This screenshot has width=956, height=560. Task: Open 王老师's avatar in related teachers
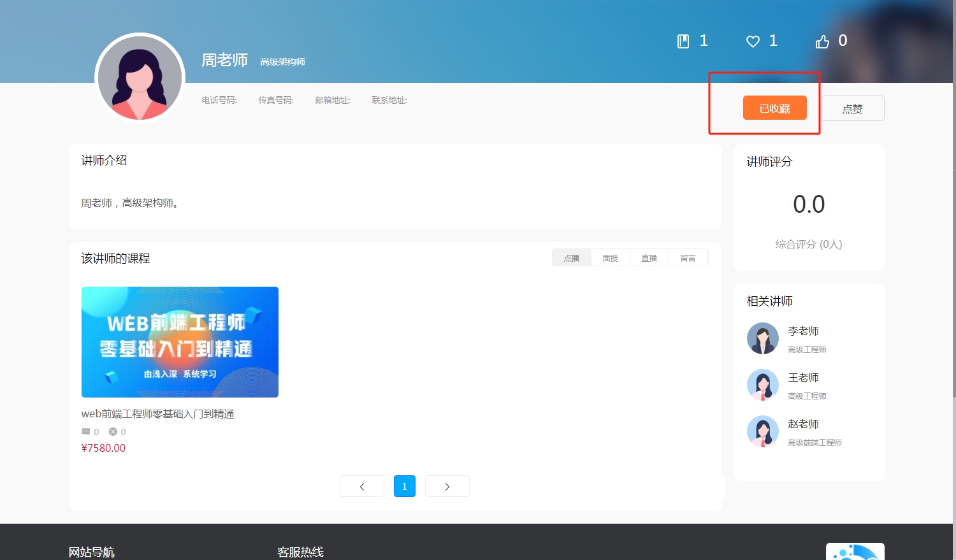pos(763,385)
